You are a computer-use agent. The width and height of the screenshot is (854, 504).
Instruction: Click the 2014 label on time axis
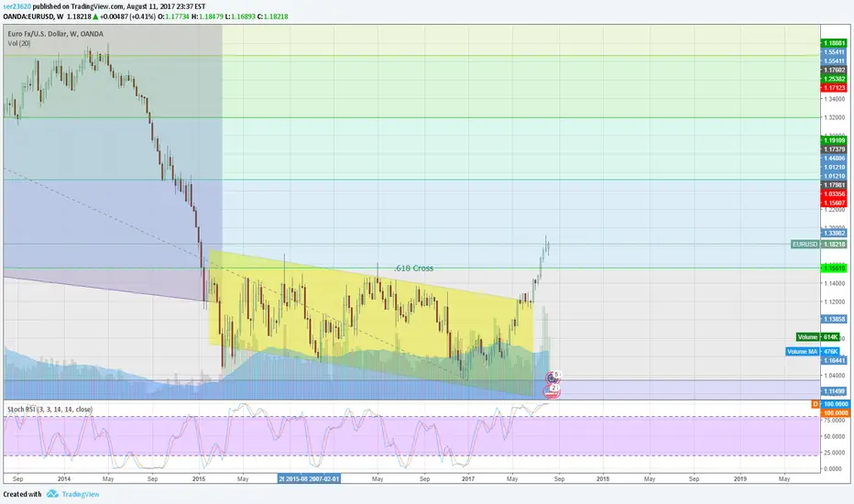pyautogui.click(x=64, y=479)
